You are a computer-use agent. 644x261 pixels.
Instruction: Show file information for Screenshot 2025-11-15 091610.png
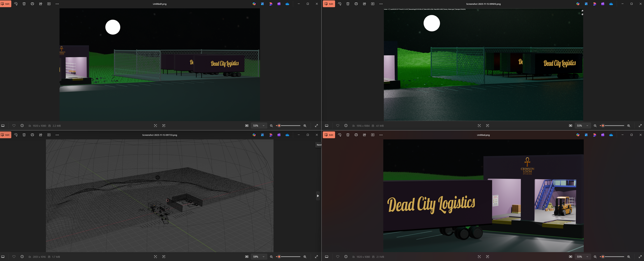point(346,125)
